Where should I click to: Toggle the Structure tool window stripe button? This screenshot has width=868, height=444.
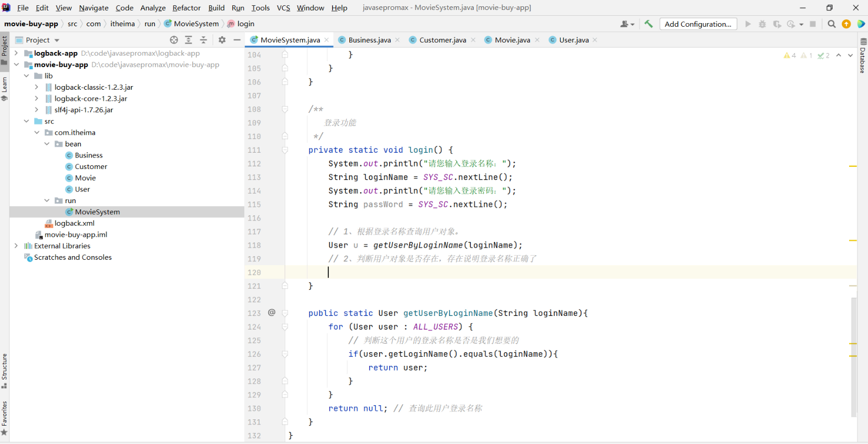[x=4, y=371]
